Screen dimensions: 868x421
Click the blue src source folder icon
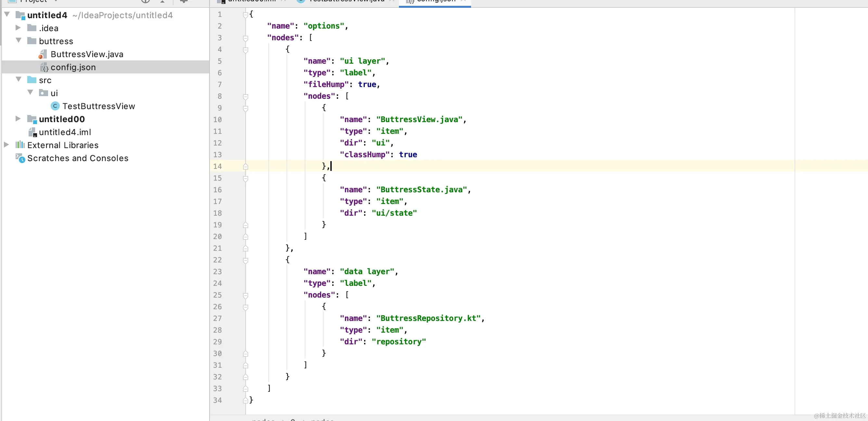(x=32, y=80)
